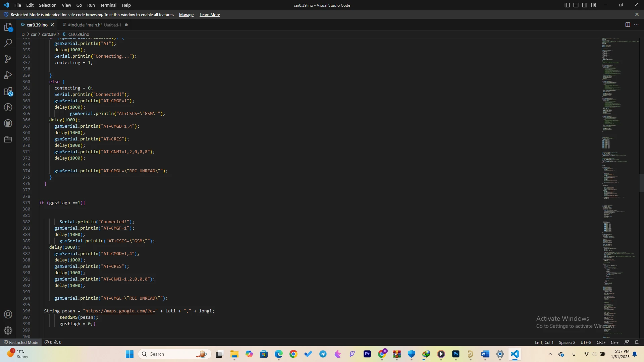Screen dimensions: 644x362
Task: Toggle the bottom Panel layout button
Action: coord(576,5)
